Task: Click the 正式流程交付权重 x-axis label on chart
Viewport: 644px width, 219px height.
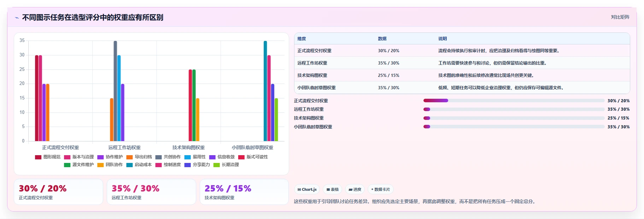Action: [60, 147]
